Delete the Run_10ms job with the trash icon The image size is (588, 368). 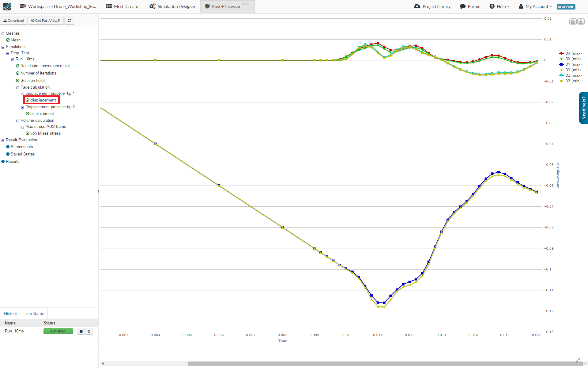click(x=89, y=331)
